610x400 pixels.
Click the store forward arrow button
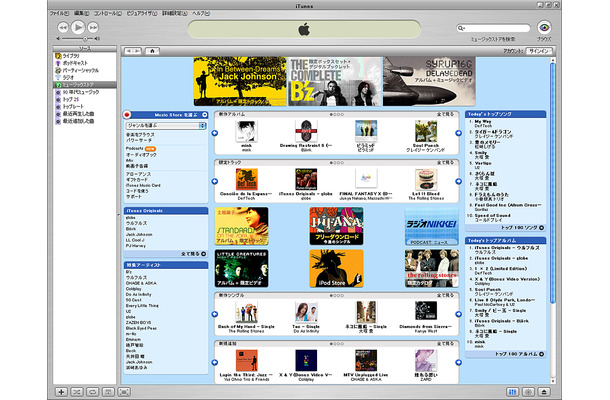tap(137, 51)
